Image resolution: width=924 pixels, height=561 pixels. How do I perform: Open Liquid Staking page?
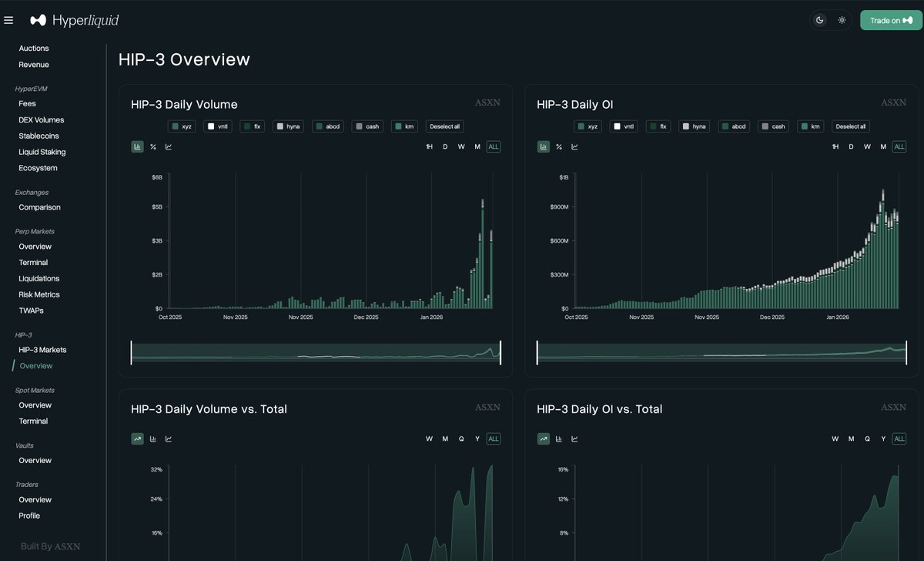[42, 152]
